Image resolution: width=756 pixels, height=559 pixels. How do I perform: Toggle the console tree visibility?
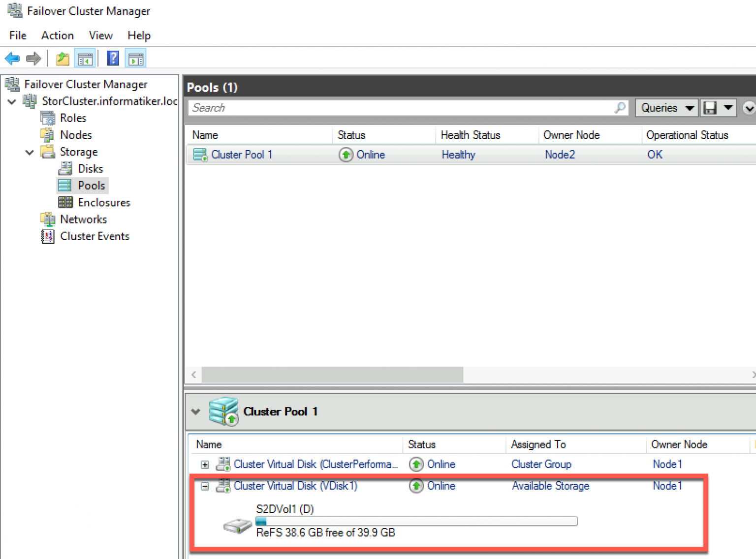click(x=85, y=58)
